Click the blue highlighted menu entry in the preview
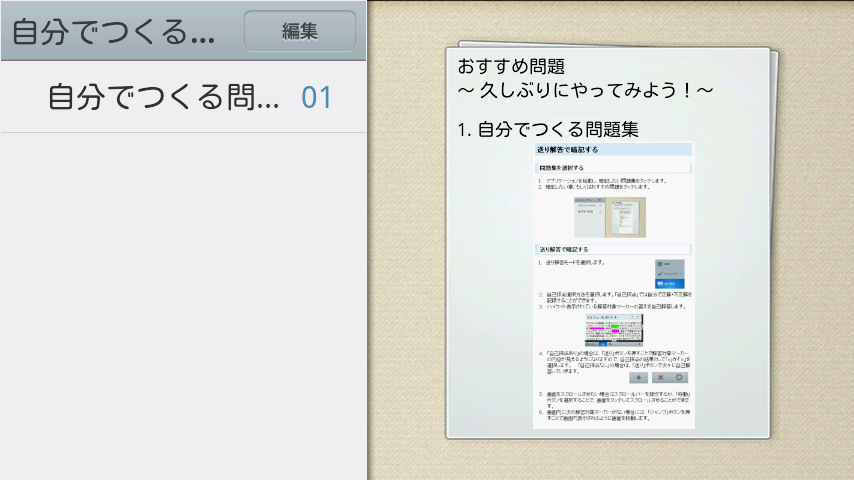854x480 pixels. pos(669,284)
